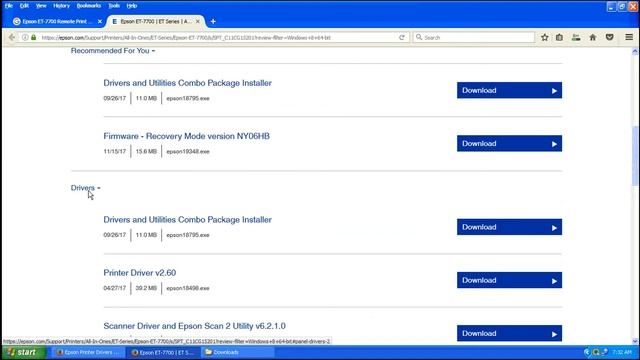Download the first Combo Package Installer under Recommended
The height and width of the screenshot is (360, 640).
(x=509, y=90)
